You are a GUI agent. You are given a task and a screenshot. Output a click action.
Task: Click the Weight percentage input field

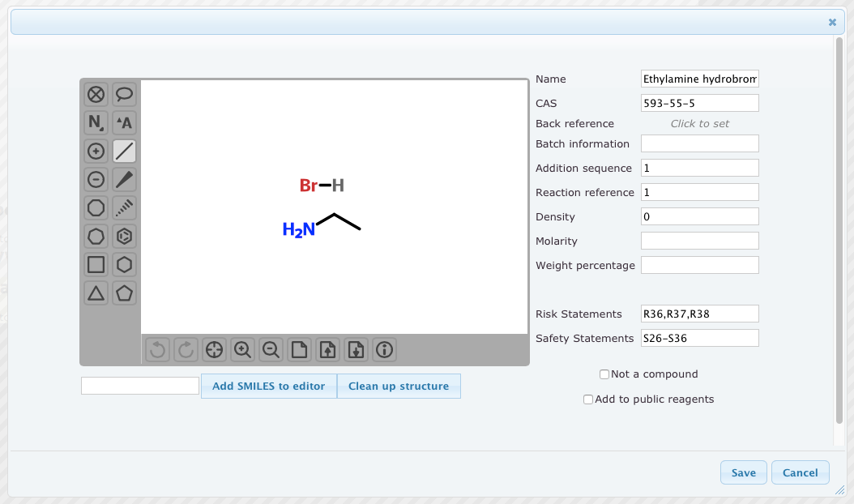pyautogui.click(x=700, y=265)
